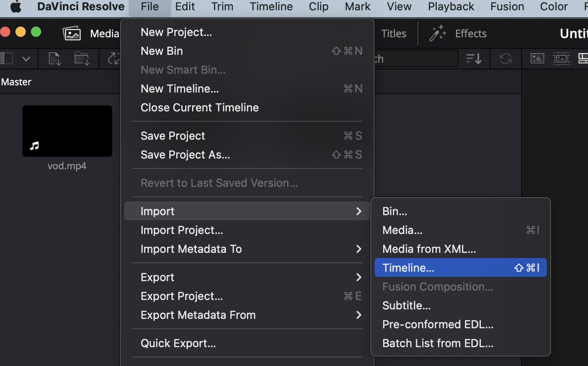Click the green full-screen window button
Viewport: 588px width, 366px height.
[36, 32]
